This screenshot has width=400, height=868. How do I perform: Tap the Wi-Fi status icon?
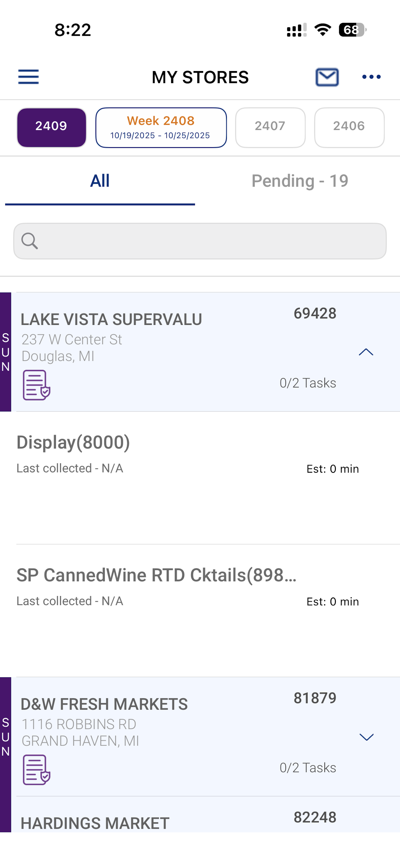[x=323, y=30]
